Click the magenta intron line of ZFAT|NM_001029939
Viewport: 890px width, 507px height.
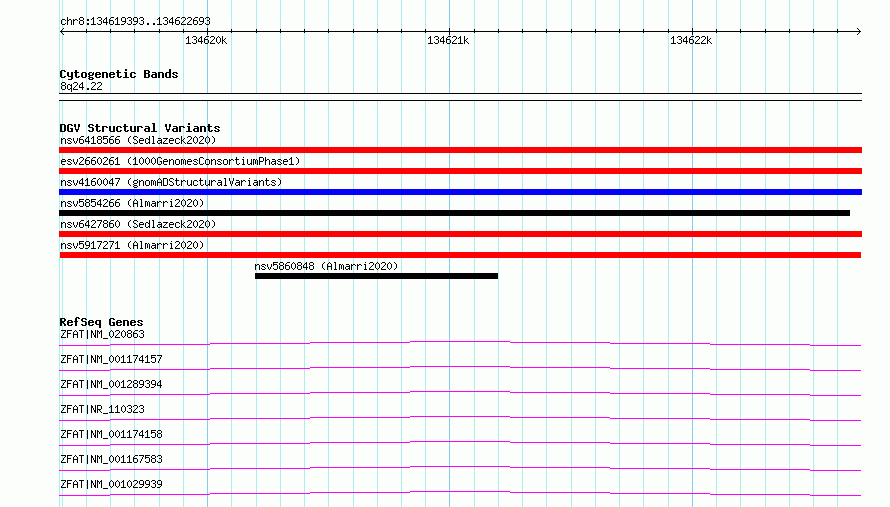[x=460, y=492]
